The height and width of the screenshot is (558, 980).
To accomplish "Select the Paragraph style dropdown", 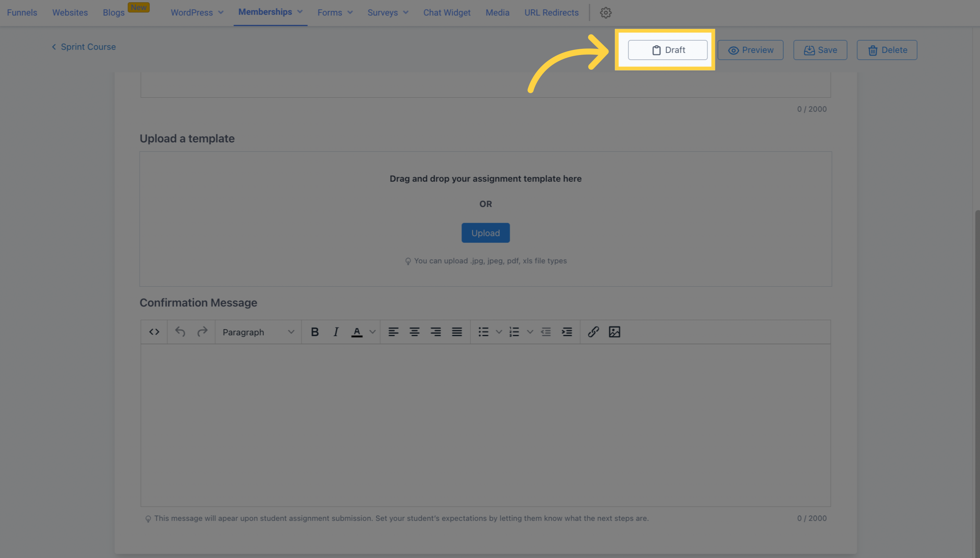I will point(258,331).
